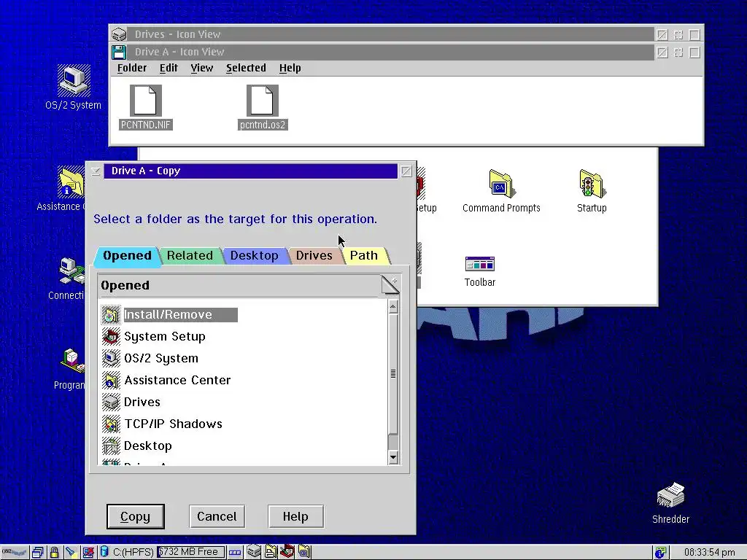Choose OS/2 System in the Opened list
Screen dimensions: 747x560
click(x=150, y=359)
